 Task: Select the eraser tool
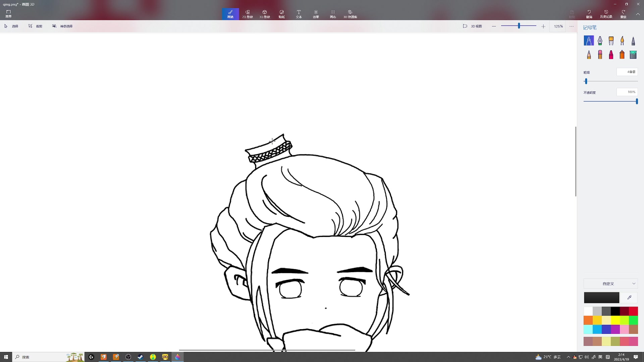[600, 55]
